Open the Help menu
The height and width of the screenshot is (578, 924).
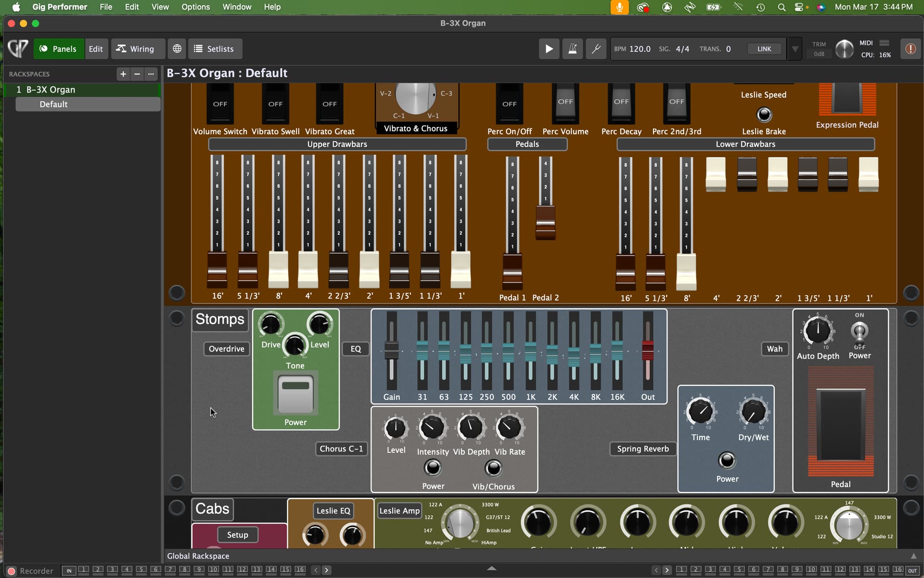[x=272, y=7]
